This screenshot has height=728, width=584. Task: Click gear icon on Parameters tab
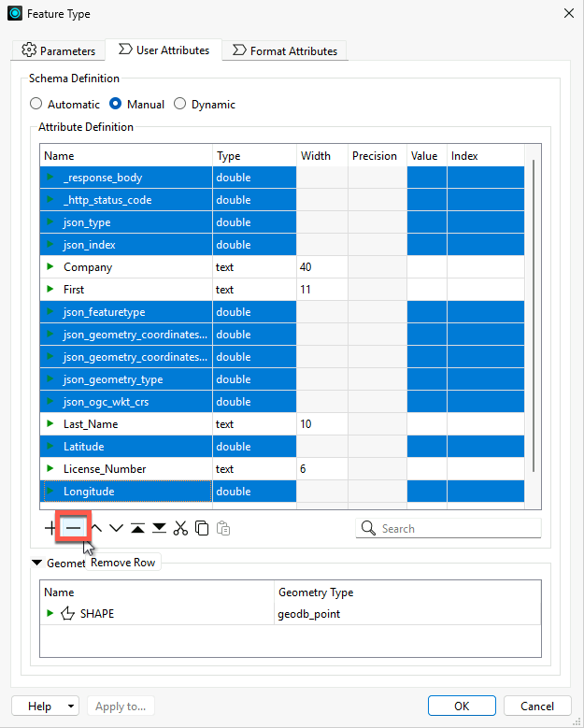click(x=29, y=50)
